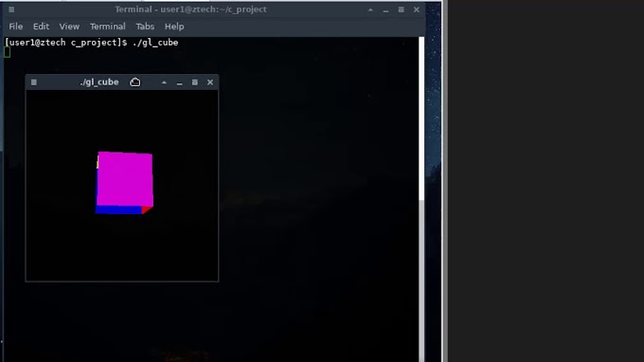Open Terminal window menu icon in title bar
Viewport: 644px width, 362px height.
click(x=11, y=9)
